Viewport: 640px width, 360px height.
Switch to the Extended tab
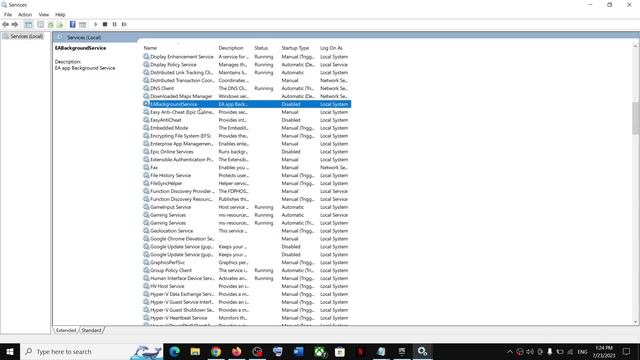[x=66, y=330]
